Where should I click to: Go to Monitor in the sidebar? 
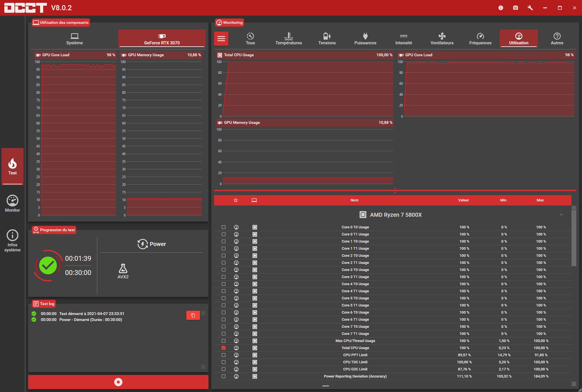(12, 203)
